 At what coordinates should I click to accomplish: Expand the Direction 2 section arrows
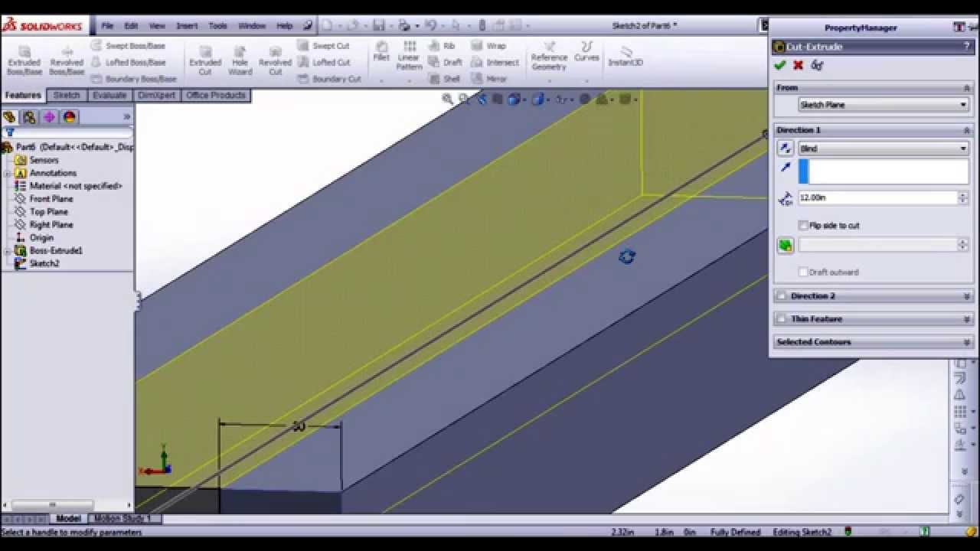click(967, 296)
